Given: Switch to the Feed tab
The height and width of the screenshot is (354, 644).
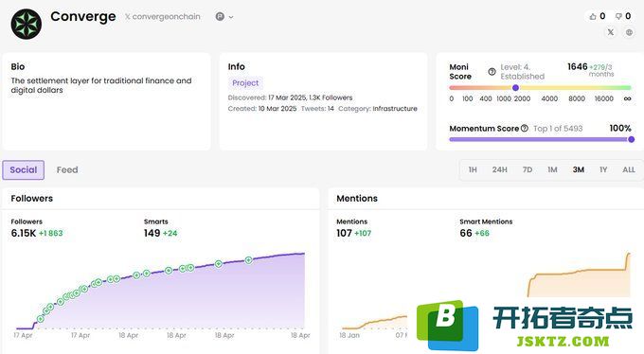Looking at the screenshot, I should pos(67,170).
